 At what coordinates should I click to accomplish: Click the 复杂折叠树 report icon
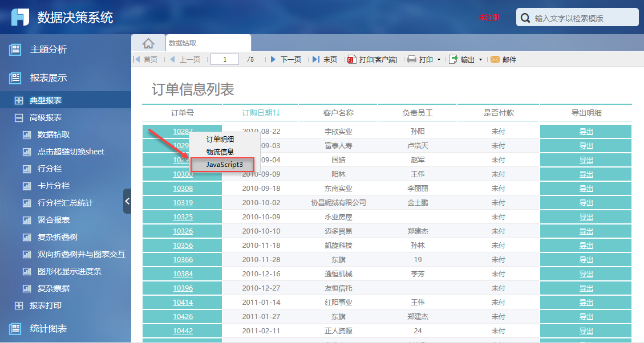pos(27,237)
